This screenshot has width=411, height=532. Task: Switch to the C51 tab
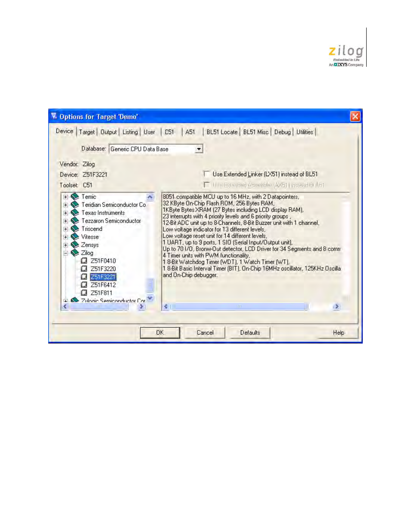tap(169, 132)
